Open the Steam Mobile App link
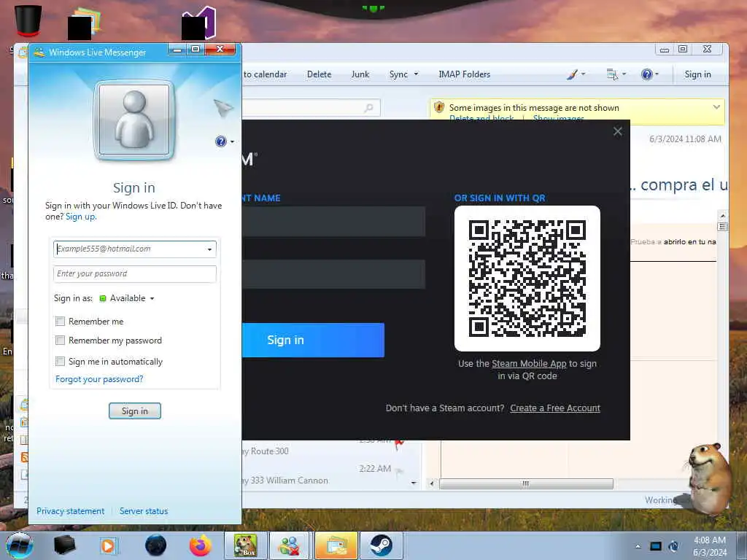The image size is (747, 560). point(529,363)
